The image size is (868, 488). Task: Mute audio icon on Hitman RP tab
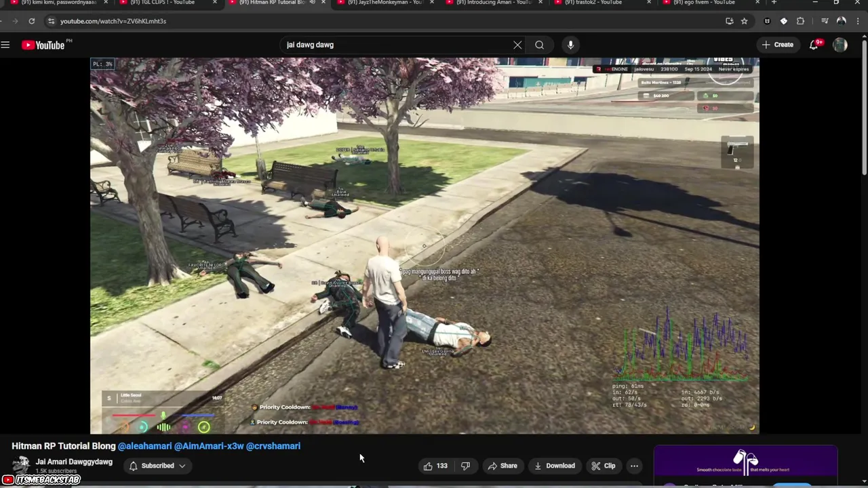[312, 3]
